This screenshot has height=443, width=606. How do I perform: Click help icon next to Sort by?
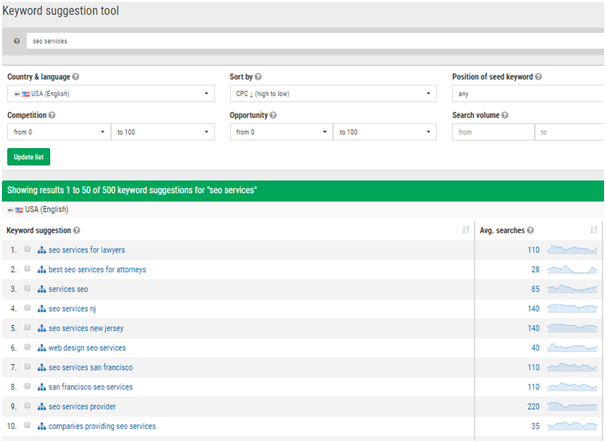[258, 77]
